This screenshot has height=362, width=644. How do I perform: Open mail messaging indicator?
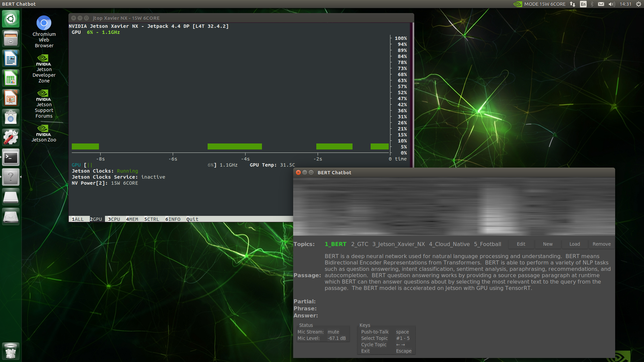click(601, 4)
